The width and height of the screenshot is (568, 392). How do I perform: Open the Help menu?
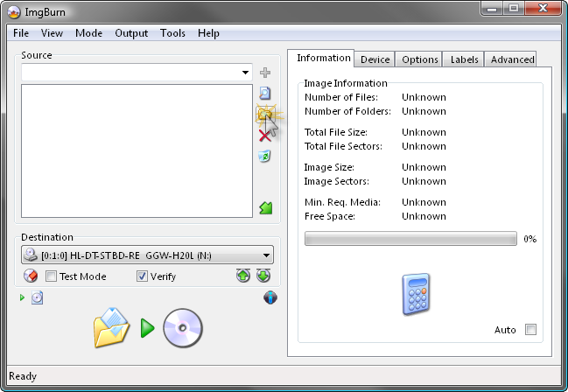[208, 33]
